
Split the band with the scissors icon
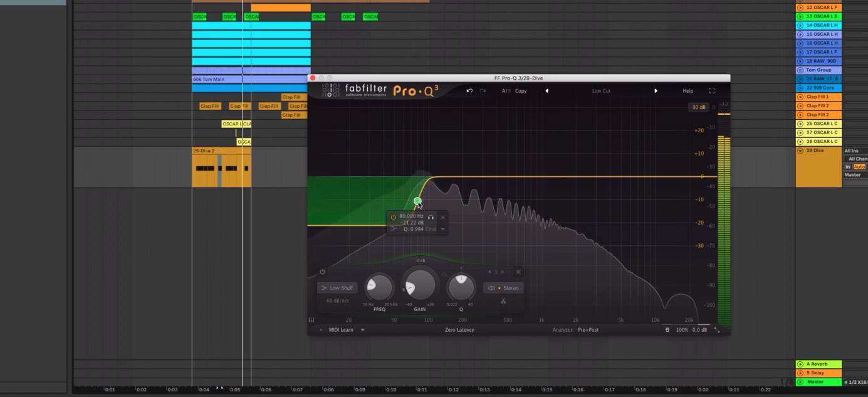pos(503,301)
